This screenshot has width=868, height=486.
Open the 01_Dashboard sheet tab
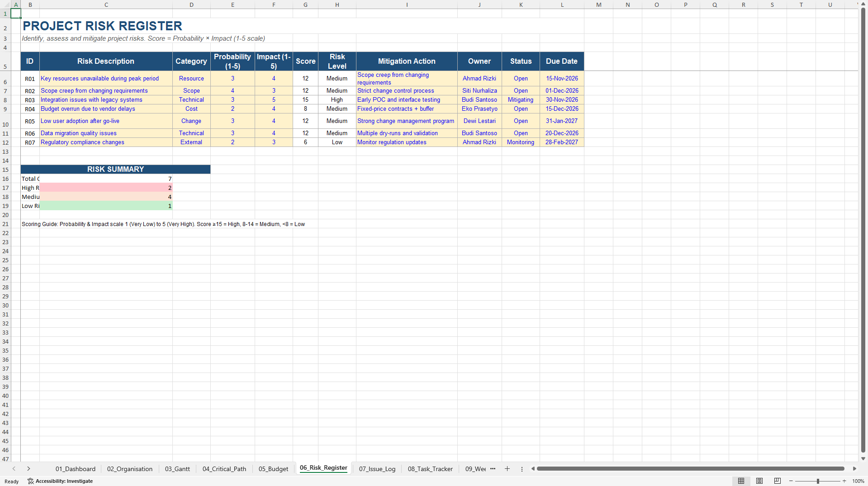(x=76, y=469)
